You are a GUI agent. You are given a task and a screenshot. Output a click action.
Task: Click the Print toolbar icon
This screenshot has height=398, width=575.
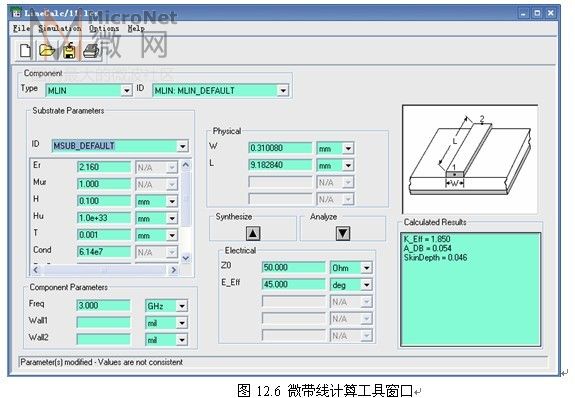(x=91, y=50)
